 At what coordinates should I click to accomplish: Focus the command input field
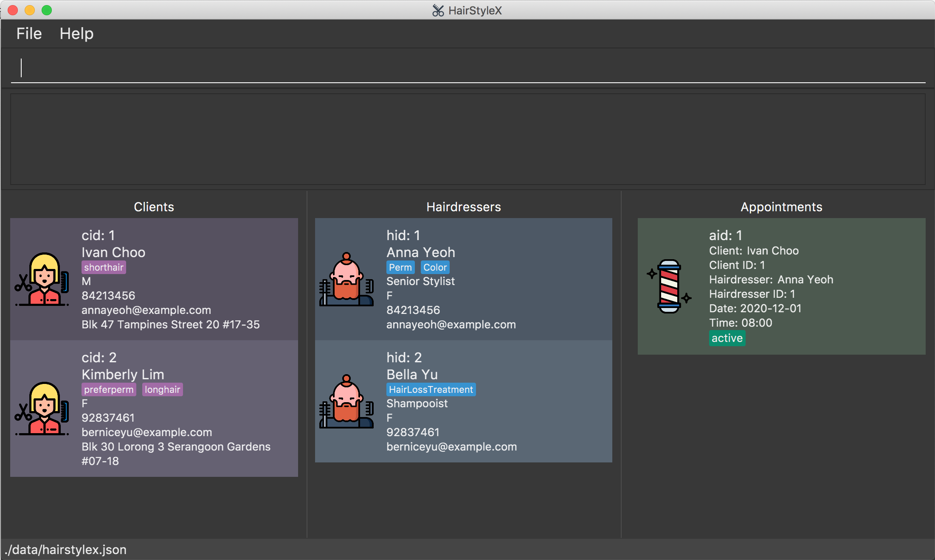click(467, 68)
